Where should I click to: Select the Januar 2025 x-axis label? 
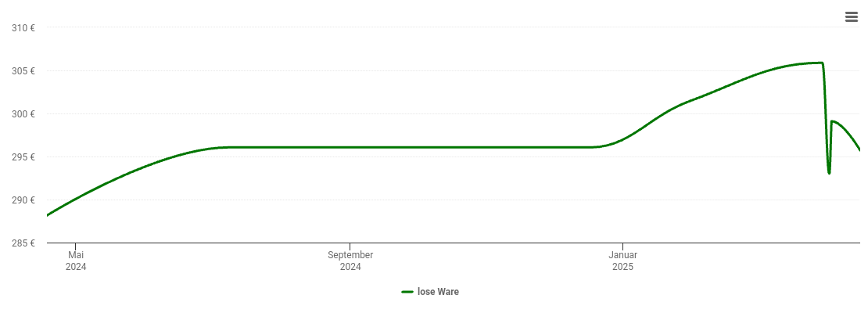coord(622,261)
